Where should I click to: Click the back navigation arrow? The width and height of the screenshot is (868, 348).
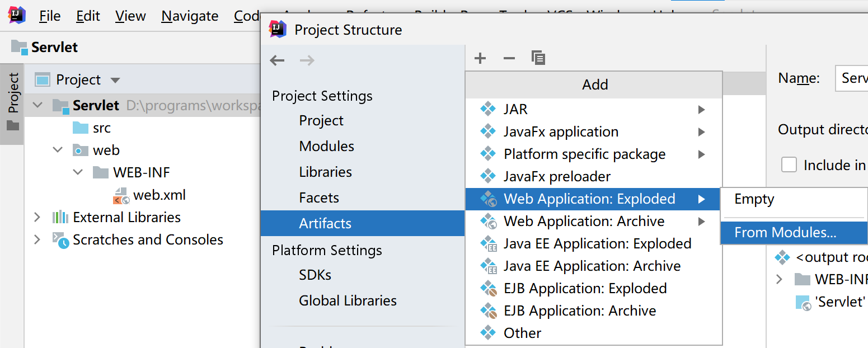click(x=277, y=60)
